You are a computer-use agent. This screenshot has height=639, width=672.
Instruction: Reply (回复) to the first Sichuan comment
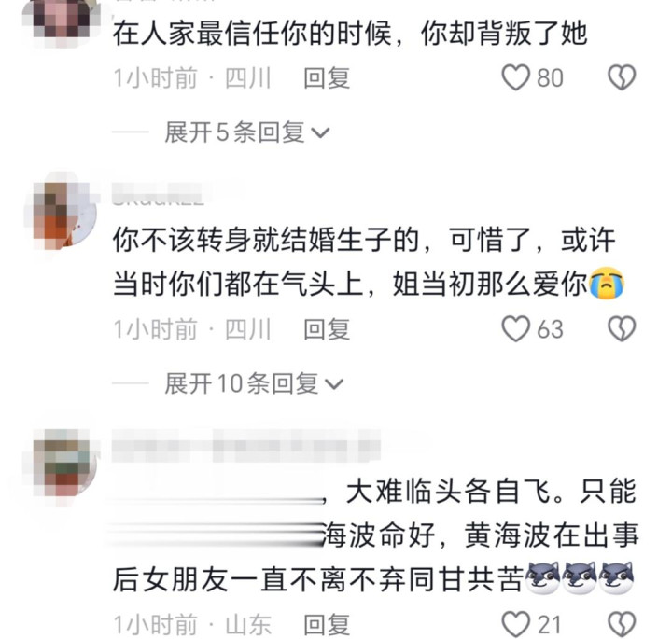pyautogui.click(x=327, y=78)
